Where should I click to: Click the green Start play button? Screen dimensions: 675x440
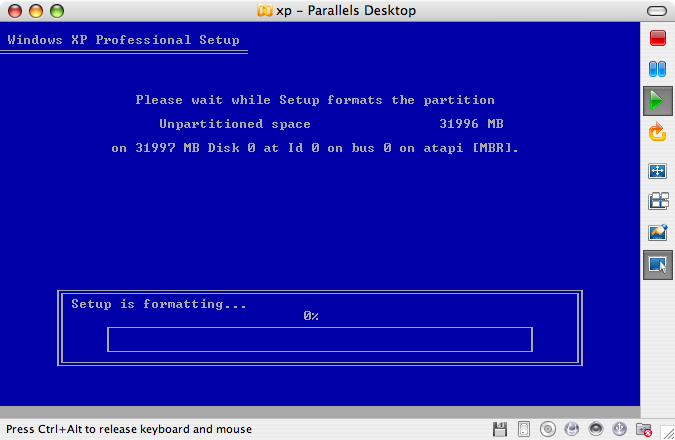point(657,101)
